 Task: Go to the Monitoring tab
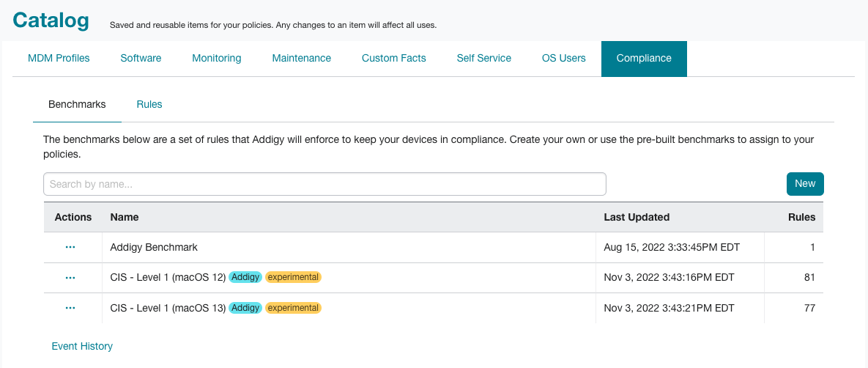click(216, 58)
